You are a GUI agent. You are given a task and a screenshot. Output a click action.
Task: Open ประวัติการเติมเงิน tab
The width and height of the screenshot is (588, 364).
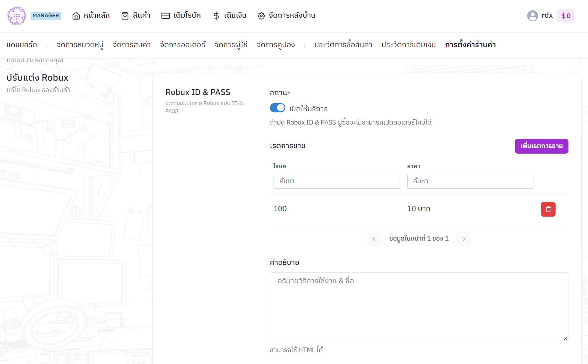(408, 45)
